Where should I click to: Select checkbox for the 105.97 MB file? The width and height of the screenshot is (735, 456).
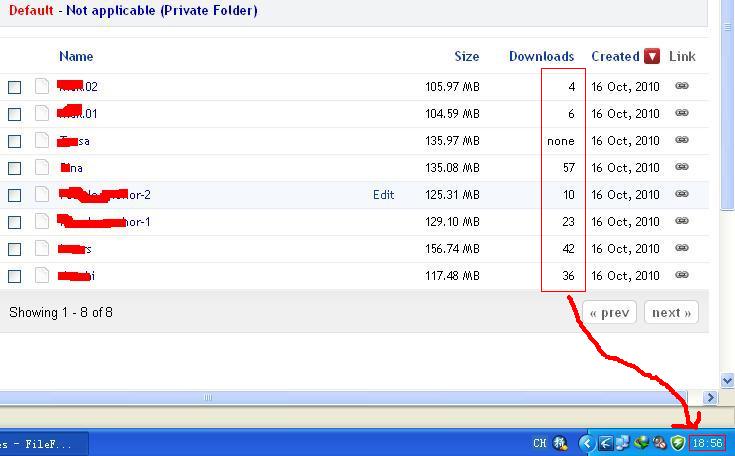(x=15, y=87)
